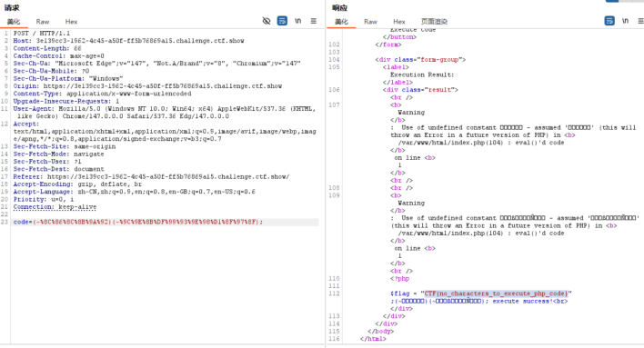Image resolution: width=644 pixels, height=348 pixels.
Task: Click the </body> closing tag in response
Action: (x=381, y=331)
